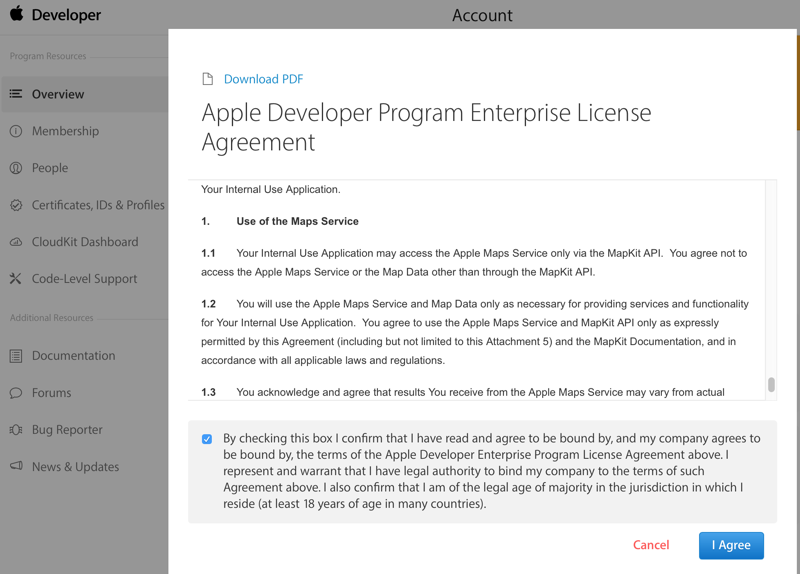Click the Enterprise License Agreement heading

(427, 127)
